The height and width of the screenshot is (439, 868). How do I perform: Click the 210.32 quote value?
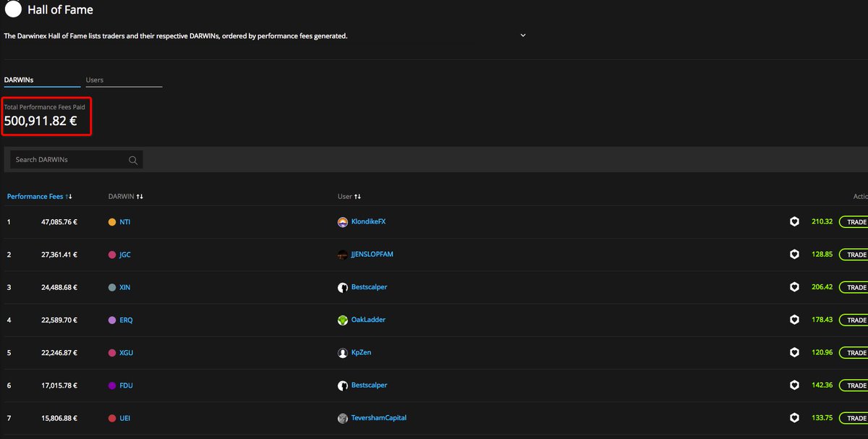(x=822, y=222)
